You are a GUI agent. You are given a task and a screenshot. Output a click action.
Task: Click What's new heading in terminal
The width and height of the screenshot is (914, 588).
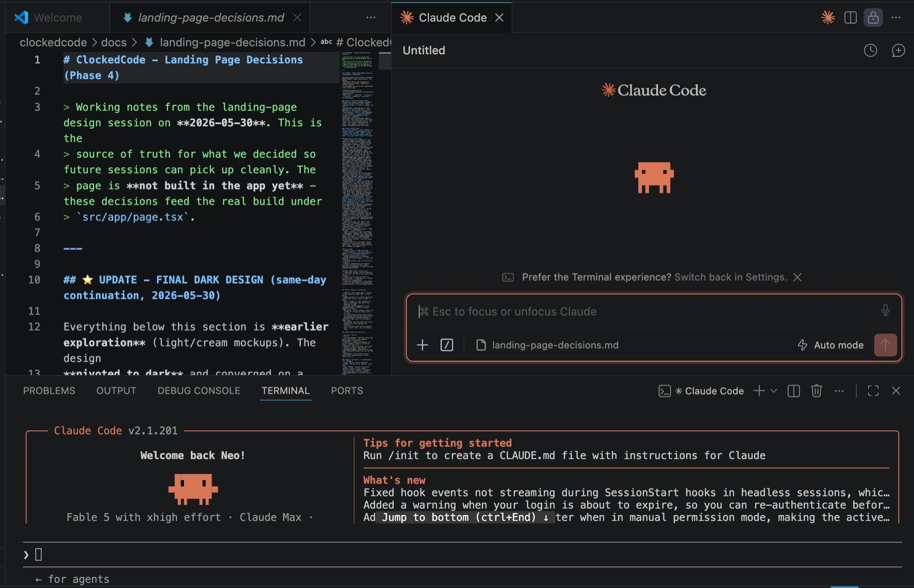(394, 480)
